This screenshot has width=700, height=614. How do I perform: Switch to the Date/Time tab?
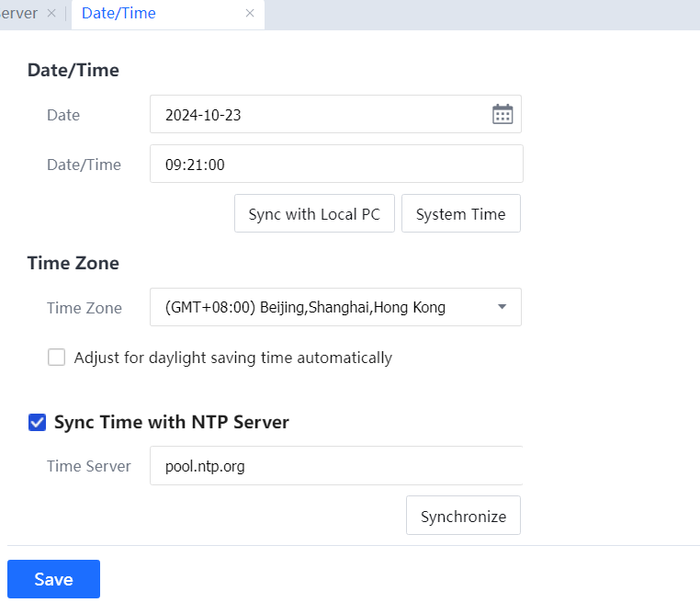119,14
